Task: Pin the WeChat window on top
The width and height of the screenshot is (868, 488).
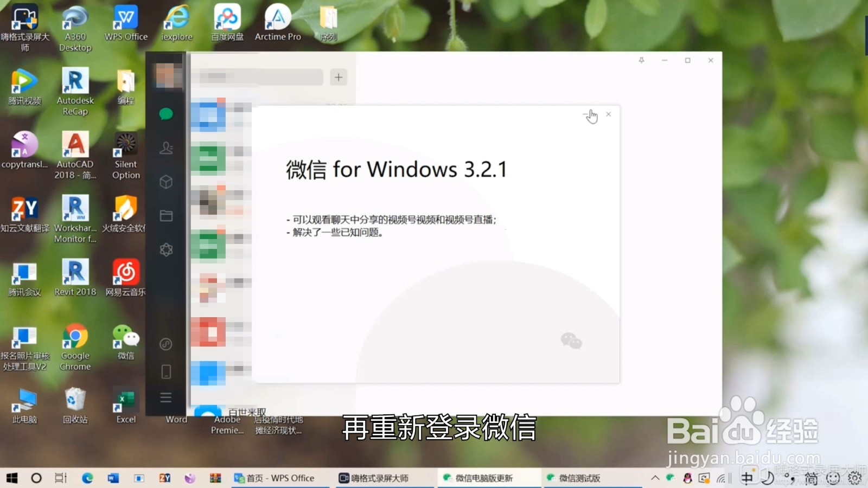Action: pyautogui.click(x=641, y=60)
